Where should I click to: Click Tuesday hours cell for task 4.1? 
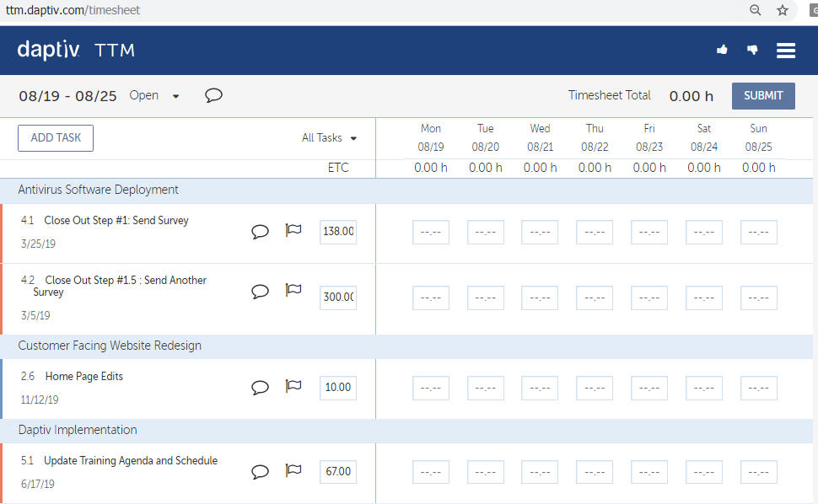(486, 233)
